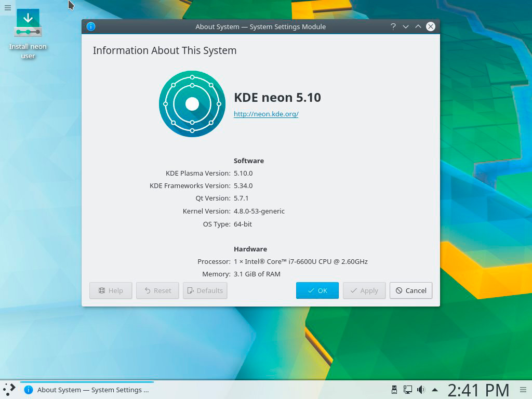Open the neon.kde.org link
Screen dimensions: 532x399
click(266, 114)
